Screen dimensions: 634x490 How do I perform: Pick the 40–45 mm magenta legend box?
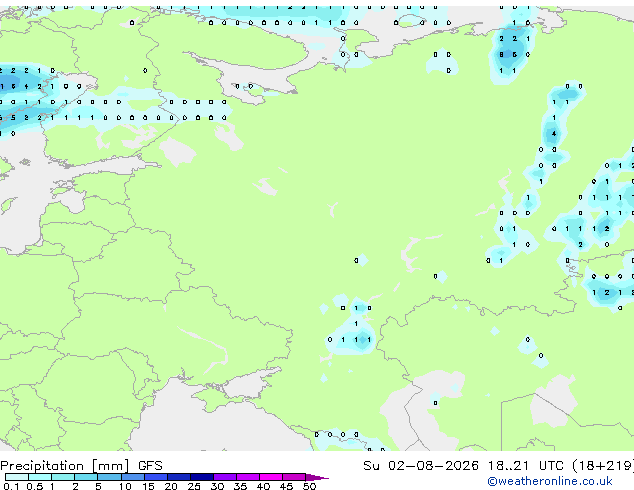pos(271,477)
